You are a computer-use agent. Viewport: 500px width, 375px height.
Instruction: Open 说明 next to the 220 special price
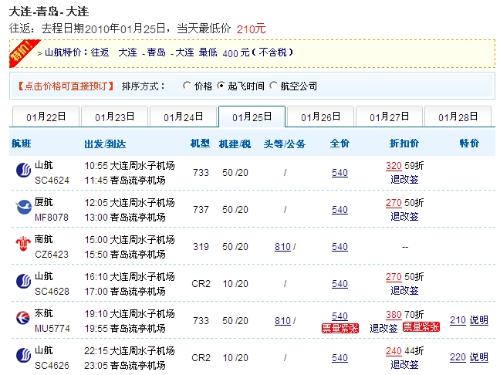[479, 357]
